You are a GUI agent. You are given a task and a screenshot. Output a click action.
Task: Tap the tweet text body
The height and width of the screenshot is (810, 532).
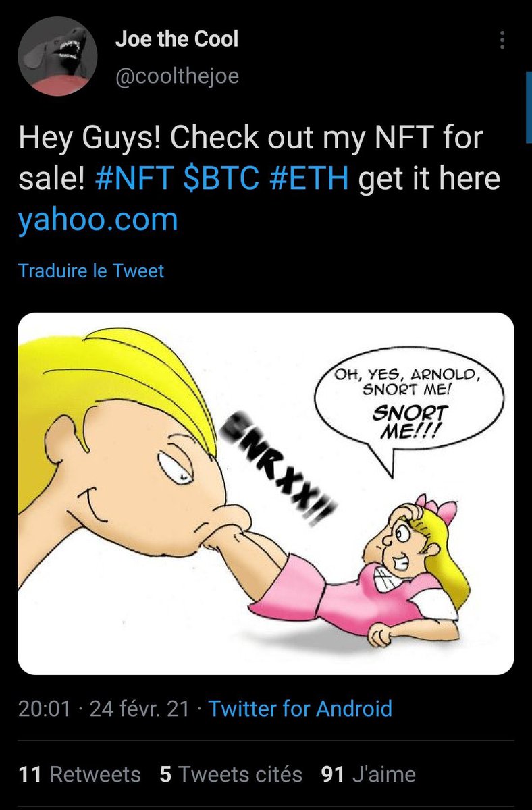(259, 180)
